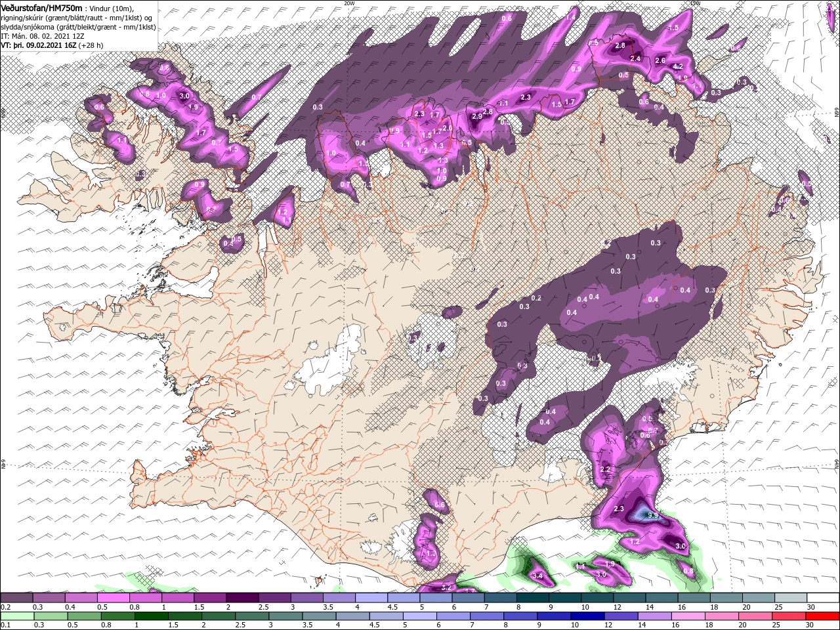Click the 0.2 label on the snowfall scale
The image size is (840, 630).
[x=5, y=607]
